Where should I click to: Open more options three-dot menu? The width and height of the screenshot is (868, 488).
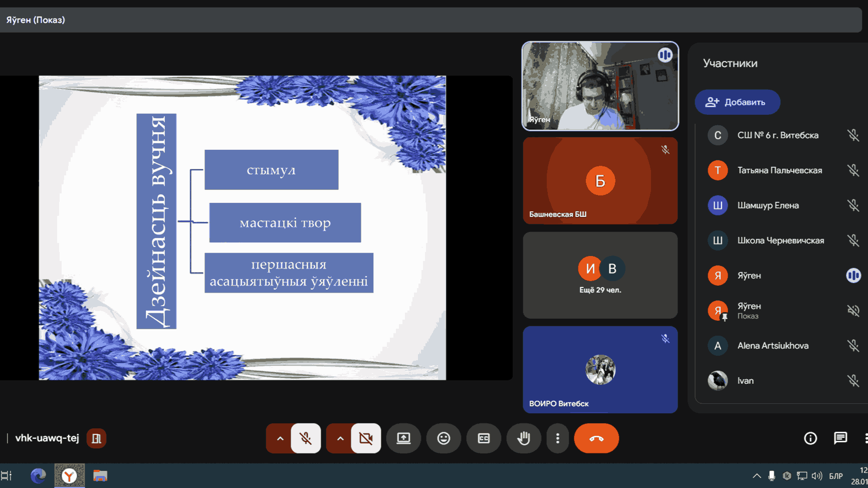(x=557, y=438)
